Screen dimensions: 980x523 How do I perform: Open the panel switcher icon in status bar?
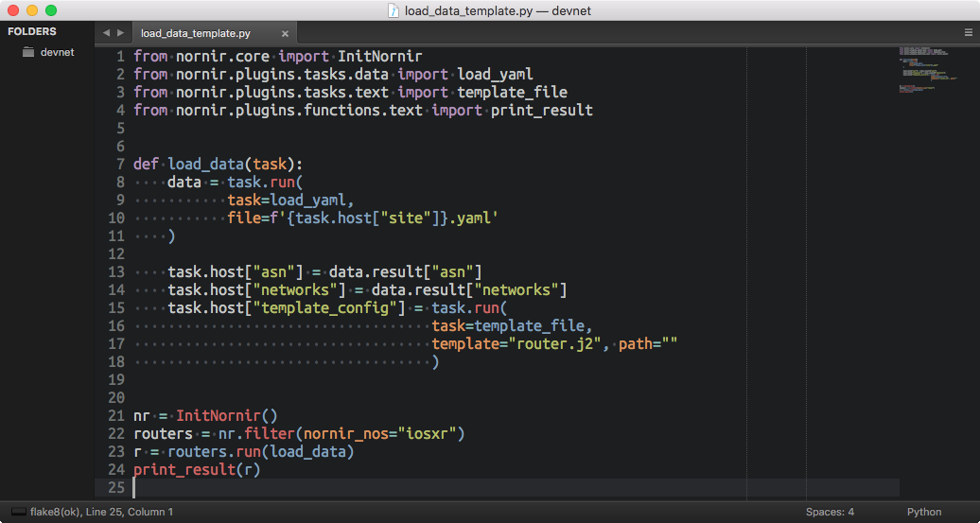18,512
